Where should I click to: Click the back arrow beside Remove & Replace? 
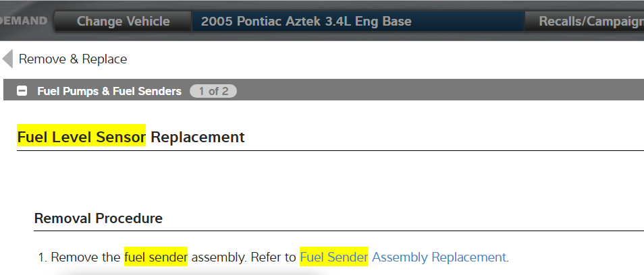pyautogui.click(x=7, y=59)
